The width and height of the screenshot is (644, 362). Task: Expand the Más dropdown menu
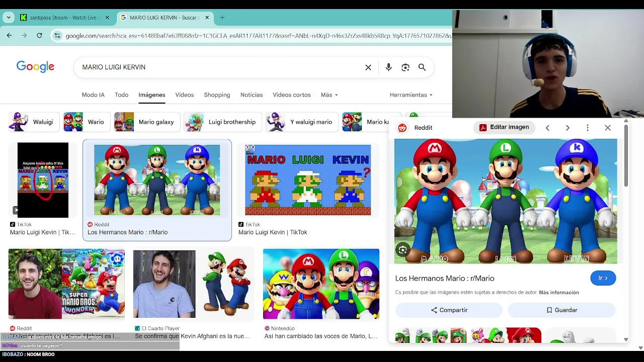tap(329, 95)
